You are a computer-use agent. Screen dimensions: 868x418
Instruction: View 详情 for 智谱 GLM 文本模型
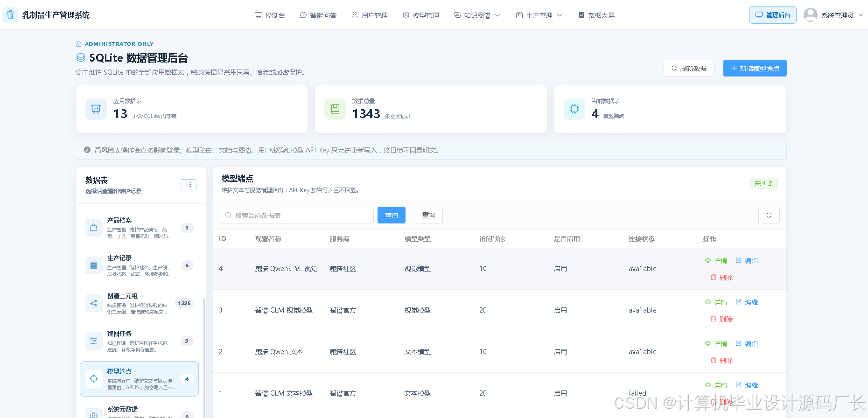[x=716, y=385]
